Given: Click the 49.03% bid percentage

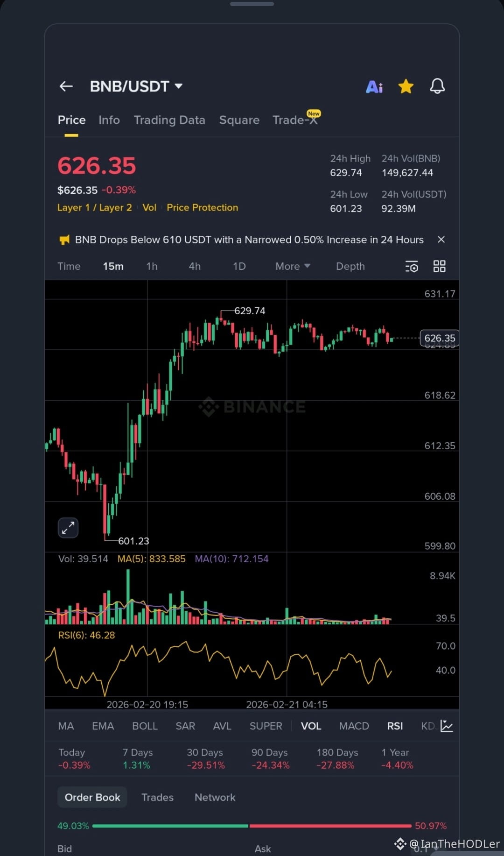Looking at the screenshot, I should click(x=73, y=826).
